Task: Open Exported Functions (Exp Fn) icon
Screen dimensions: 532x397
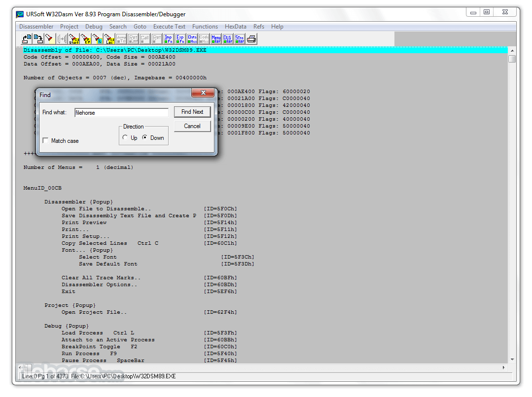Action: coord(180,39)
